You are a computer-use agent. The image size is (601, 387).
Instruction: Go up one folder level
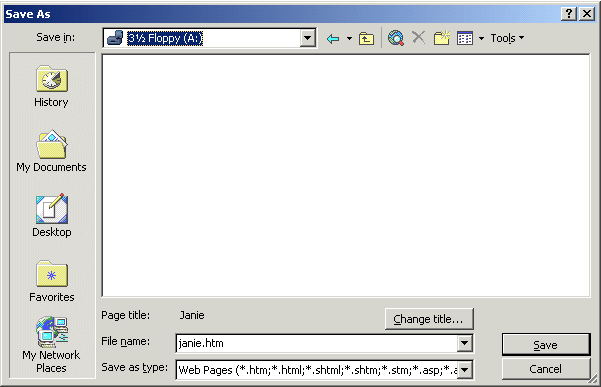(x=366, y=39)
